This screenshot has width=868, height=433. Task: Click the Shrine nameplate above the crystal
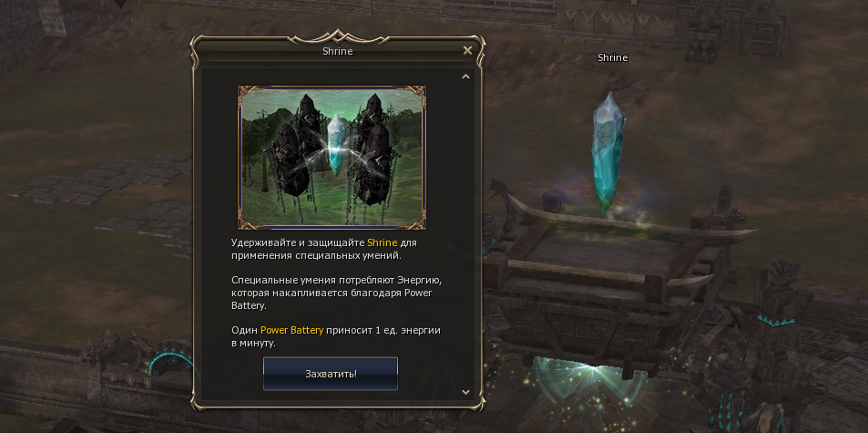point(613,57)
